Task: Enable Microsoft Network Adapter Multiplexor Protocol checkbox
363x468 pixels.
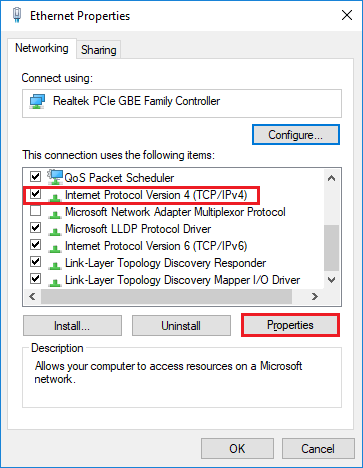Action: [35, 211]
